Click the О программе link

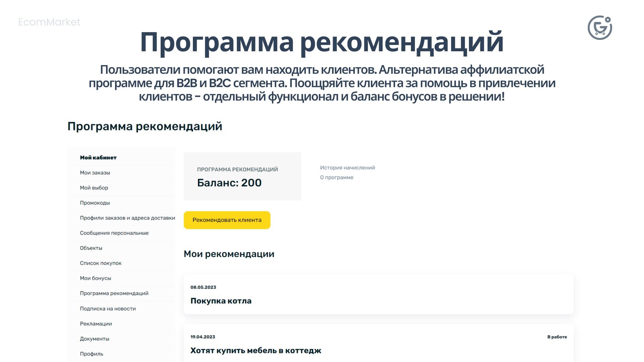point(336,177)
